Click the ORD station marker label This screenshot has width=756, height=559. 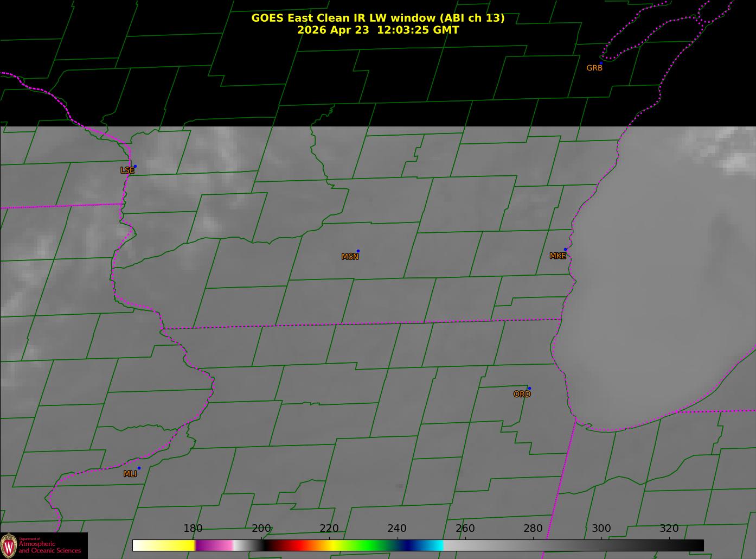pos(522,394)
